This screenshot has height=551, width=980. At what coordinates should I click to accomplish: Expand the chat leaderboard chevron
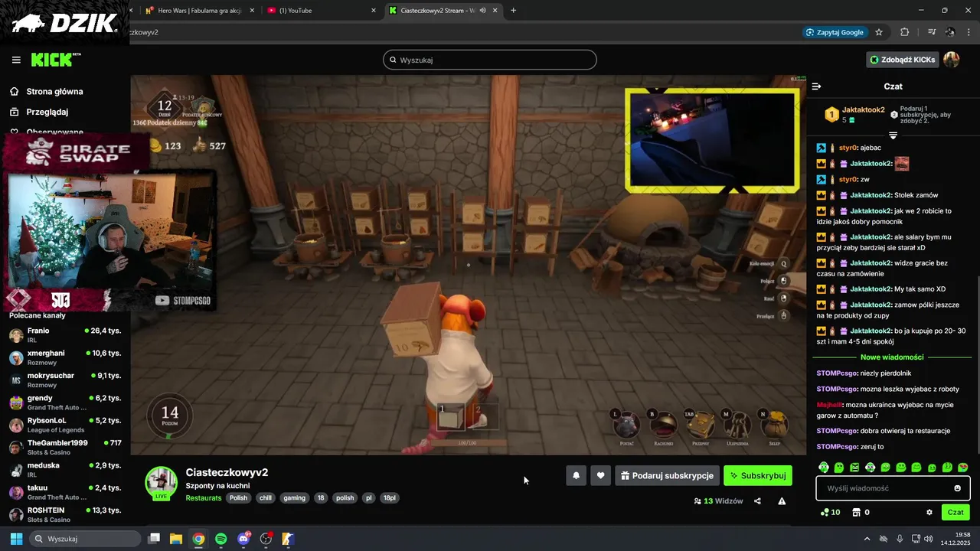tap(893, 135)
